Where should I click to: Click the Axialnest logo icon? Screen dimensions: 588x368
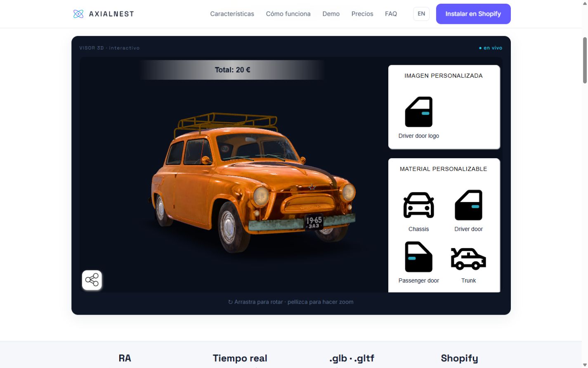[x=78, y=14]
